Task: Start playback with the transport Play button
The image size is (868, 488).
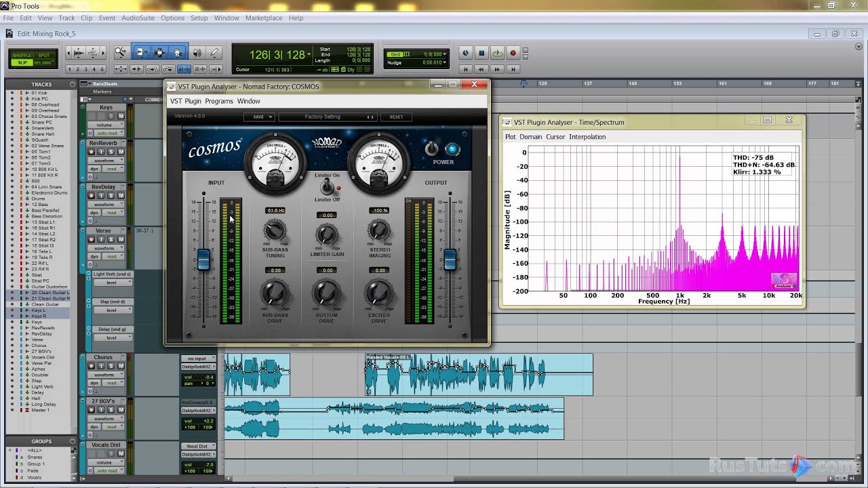Action: point(498,53)
